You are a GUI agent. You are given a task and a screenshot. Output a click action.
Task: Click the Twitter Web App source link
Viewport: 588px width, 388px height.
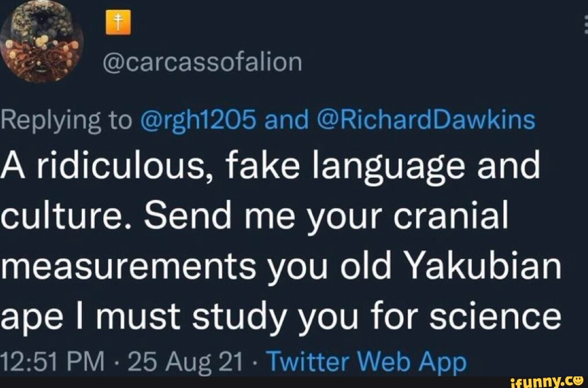coord(368,363)
